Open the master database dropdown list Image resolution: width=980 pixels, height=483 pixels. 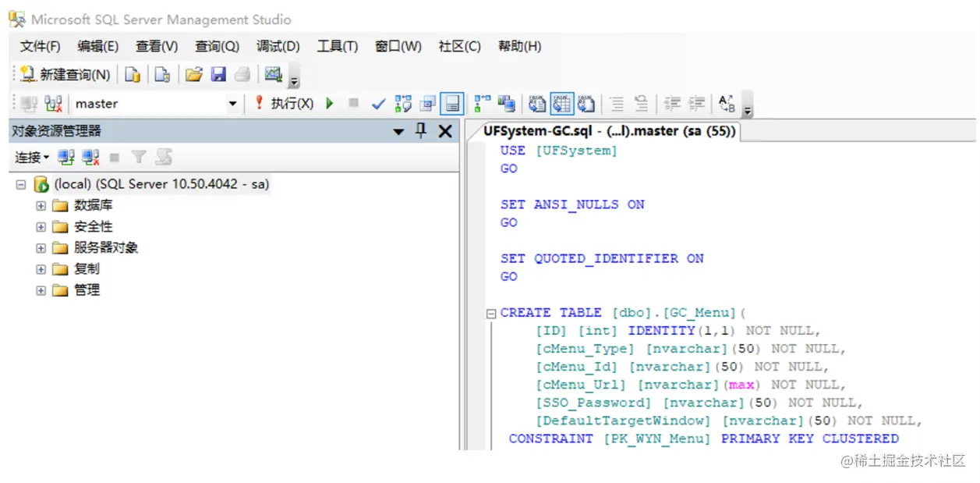[232, 104]
